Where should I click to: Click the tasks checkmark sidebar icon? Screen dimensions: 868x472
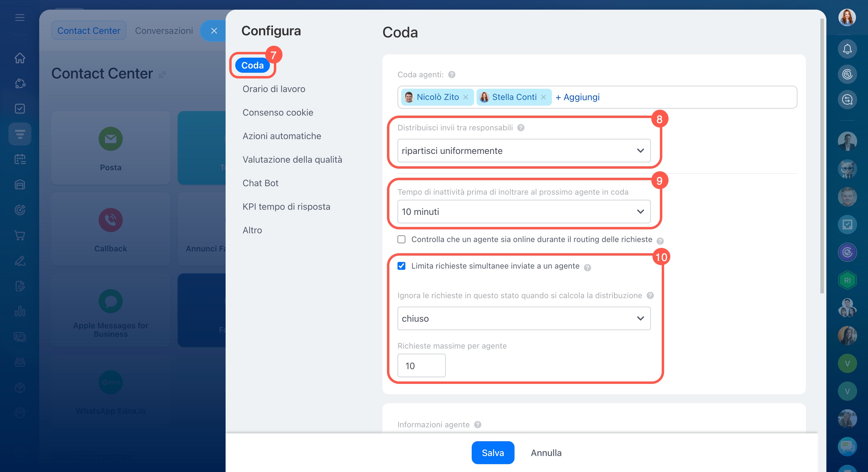20,109
